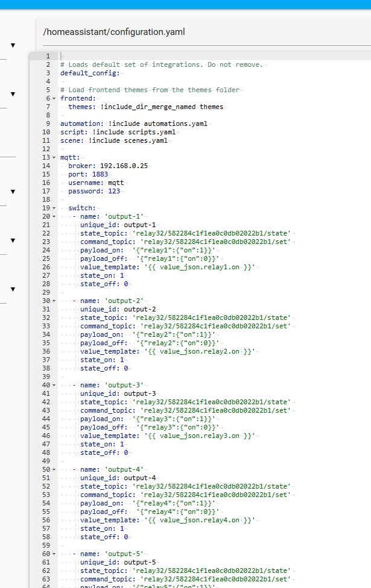Collapse the output-3 entry fold arrow
Viewport: 371px width, 588px height.
54,385
